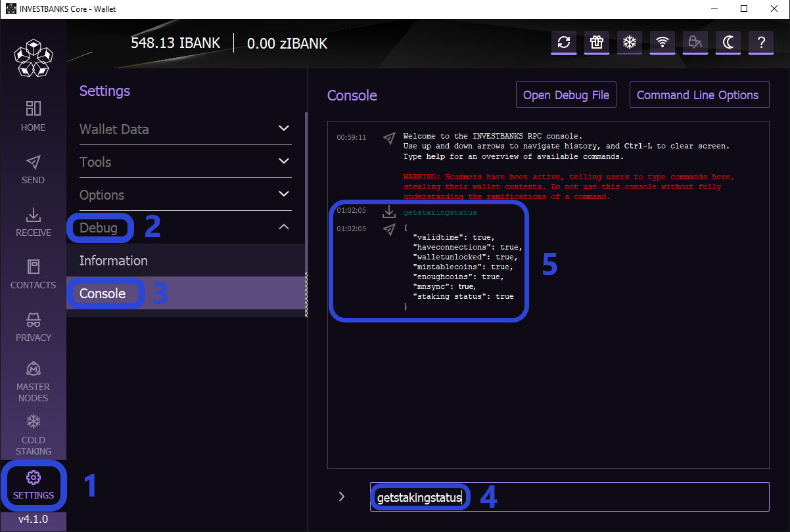Click the send icon beside the welcome message

point(389,138)
